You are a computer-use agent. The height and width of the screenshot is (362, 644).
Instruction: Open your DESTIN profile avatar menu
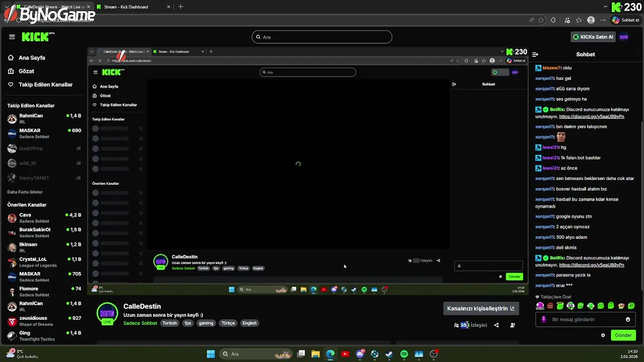(x=624, y=37)
